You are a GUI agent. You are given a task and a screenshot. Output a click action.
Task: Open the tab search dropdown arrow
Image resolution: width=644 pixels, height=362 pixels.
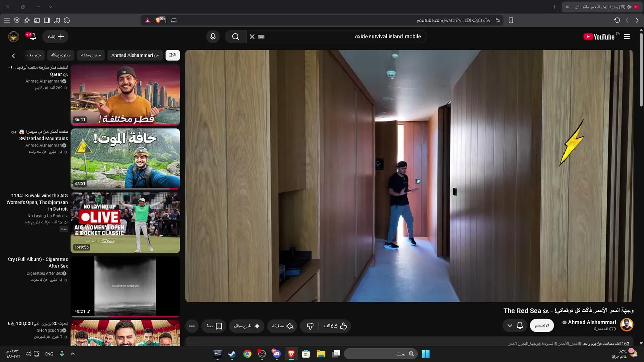(50, 7)
